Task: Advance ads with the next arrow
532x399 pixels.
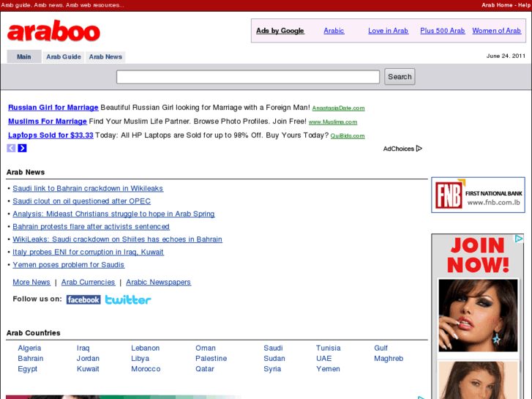Action: (23, 148)
